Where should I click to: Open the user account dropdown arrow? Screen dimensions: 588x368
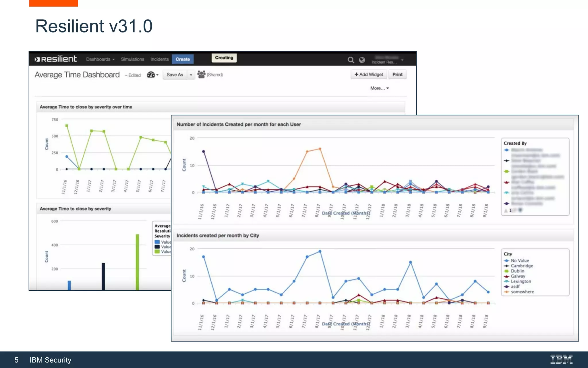[x=402, y=60]
